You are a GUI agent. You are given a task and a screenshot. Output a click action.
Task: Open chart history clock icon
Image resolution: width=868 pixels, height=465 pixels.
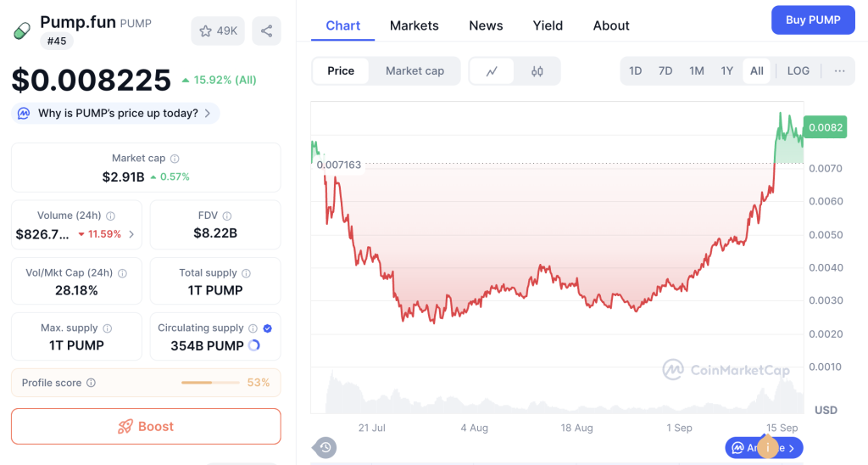click(x=325, y=447)
